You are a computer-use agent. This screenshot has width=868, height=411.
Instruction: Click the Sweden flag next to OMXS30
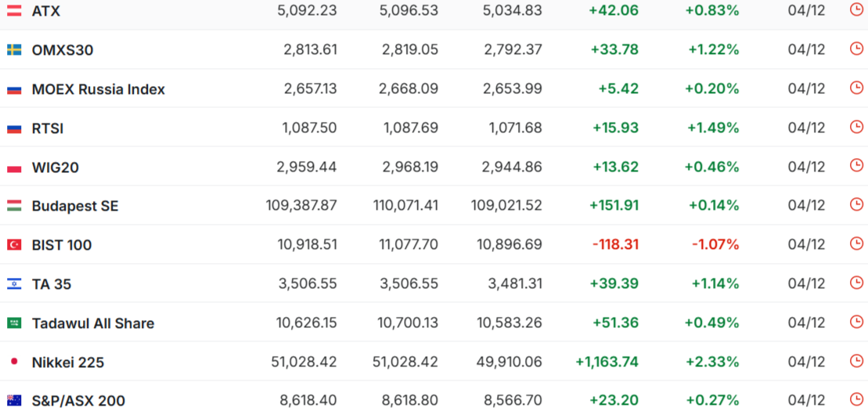pos(14,50)
